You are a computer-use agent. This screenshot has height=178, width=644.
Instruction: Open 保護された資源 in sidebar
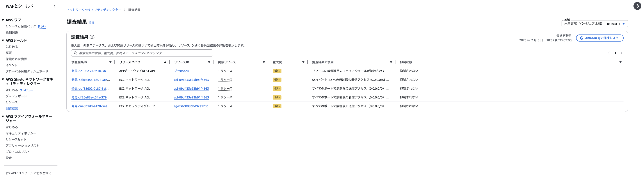[16, 59]
